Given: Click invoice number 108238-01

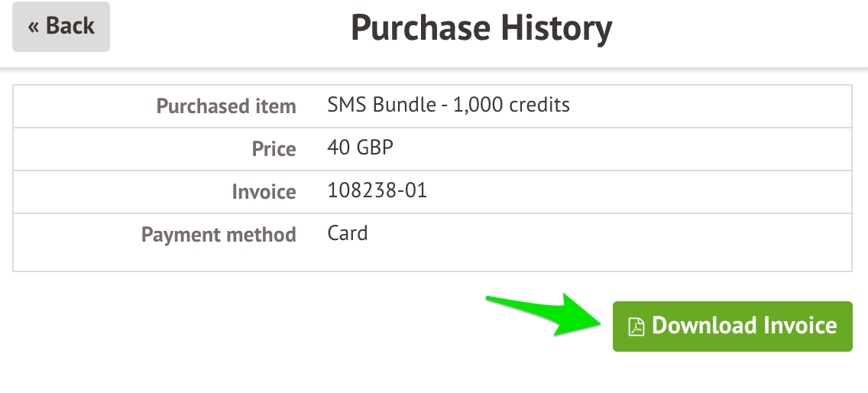Looking at the screenshot, I should [377, 190].
